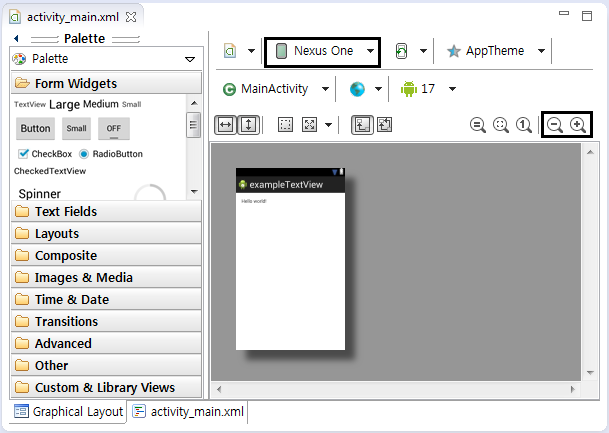Click the zoom to 100% icon

click(x=524, y=125)
